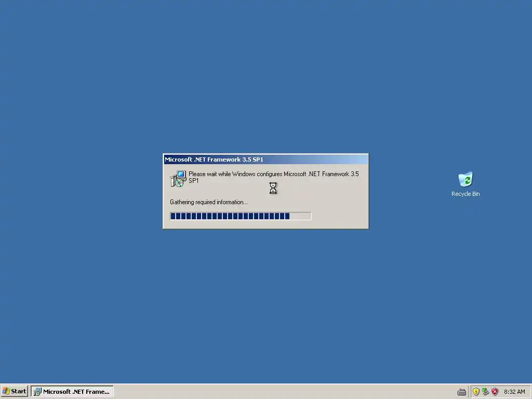Click the installation progress bar
Viewport: 532px width, 399px height.
click(241, 216)
